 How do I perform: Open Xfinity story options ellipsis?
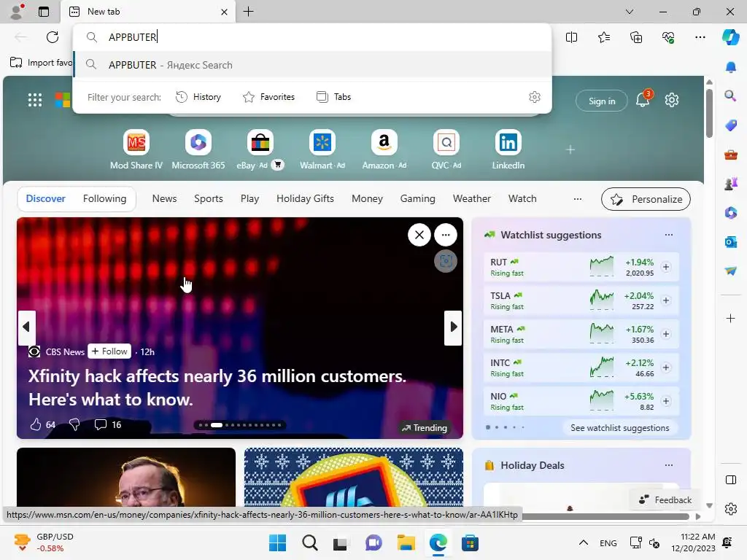coord(446,235)
